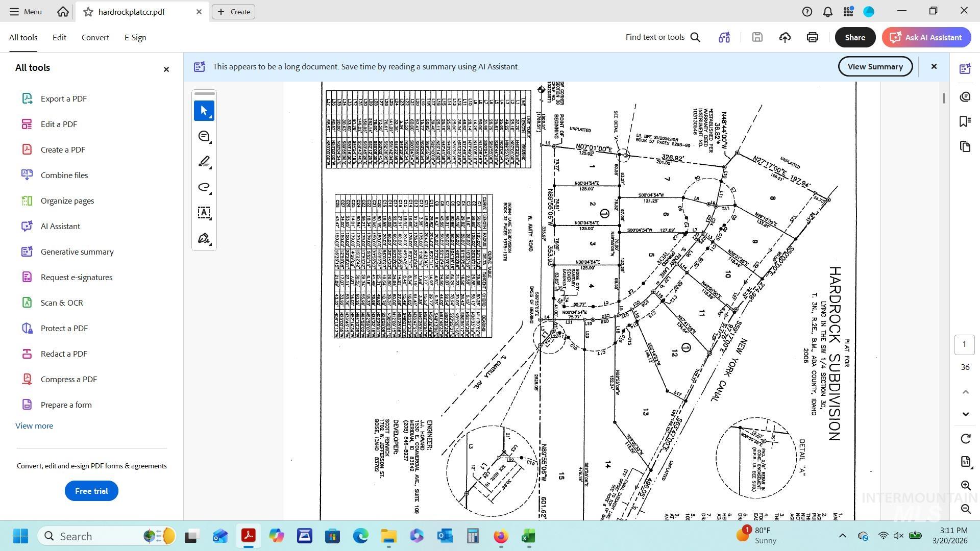
Task: Expand View more in the tools list
Action: 34,425
